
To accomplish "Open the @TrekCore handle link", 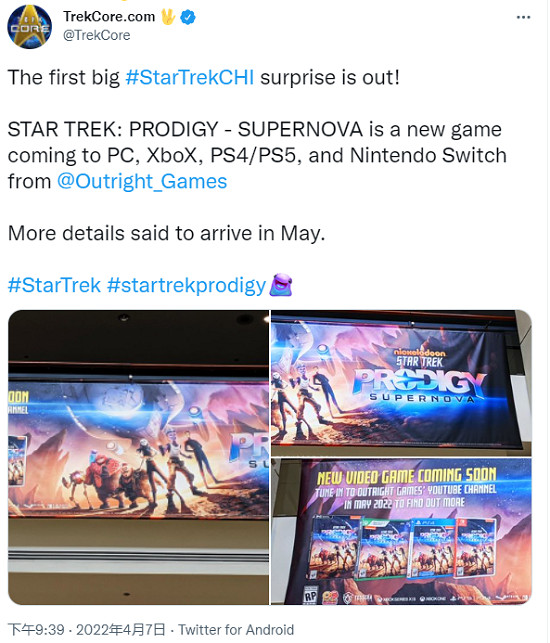I will tap(96, 35).
